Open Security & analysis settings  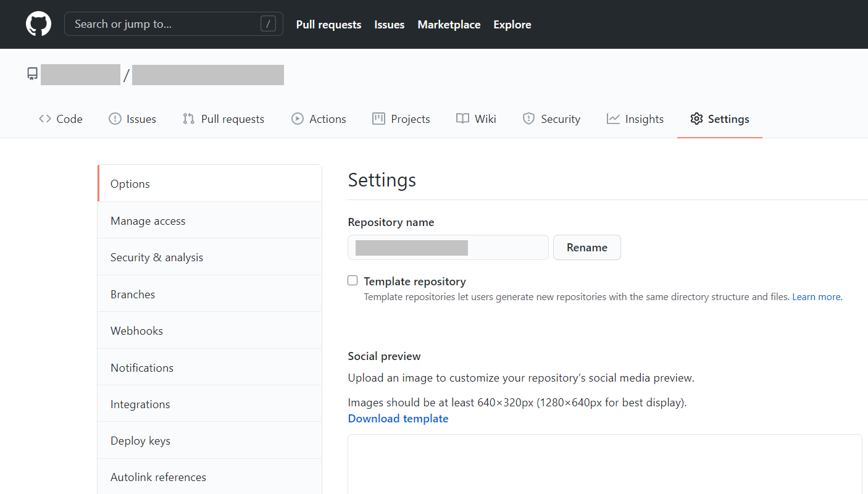210,257
